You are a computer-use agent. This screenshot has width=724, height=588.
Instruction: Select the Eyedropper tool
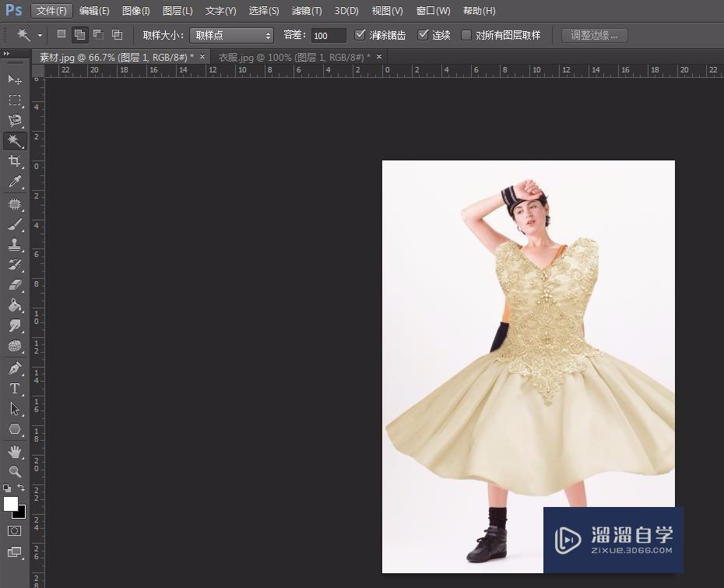14,181
